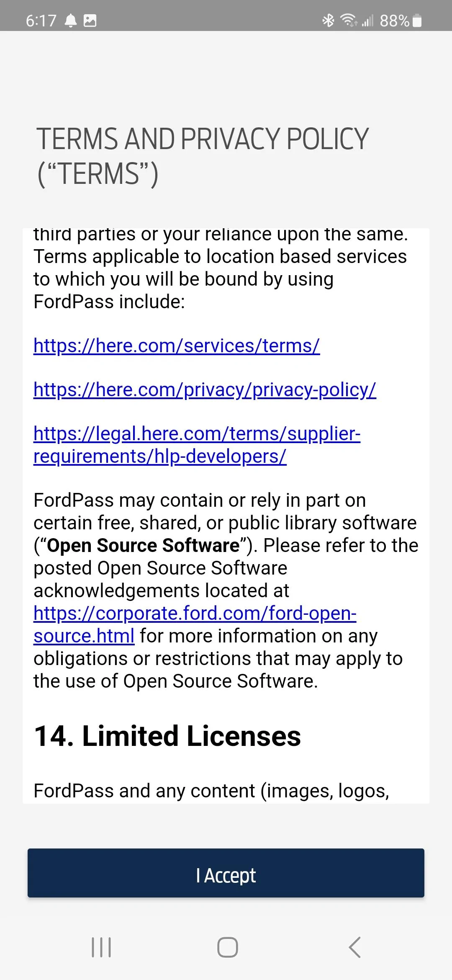Tap the battery indicator icon
This screenshot has width=452, height=980.
(417, 20)
